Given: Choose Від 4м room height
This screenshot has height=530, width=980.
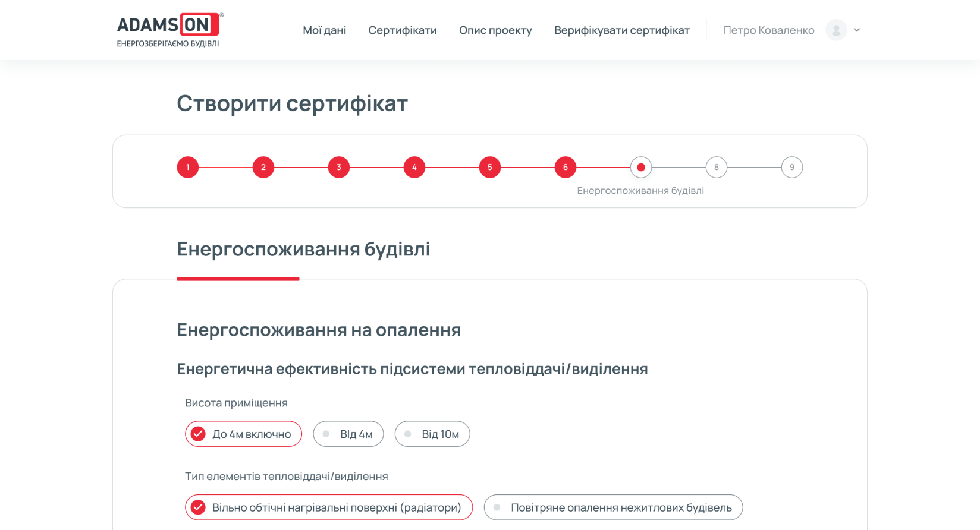Looking at the screenshot, I should point(348,434).
